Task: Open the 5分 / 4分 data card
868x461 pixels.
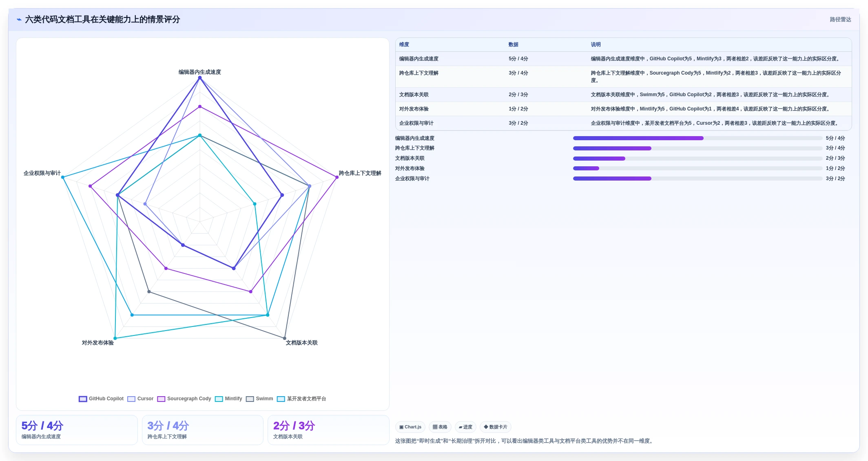Action: point(77,430)
